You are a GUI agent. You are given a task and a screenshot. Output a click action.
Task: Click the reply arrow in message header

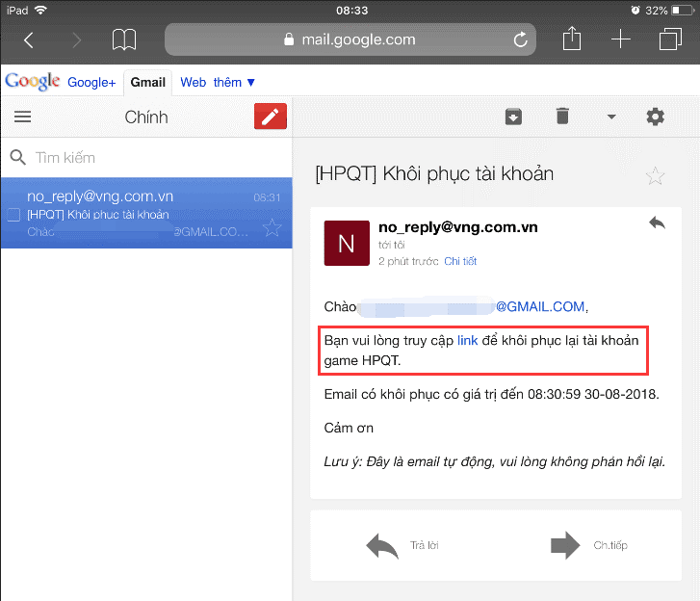point(657,222)
